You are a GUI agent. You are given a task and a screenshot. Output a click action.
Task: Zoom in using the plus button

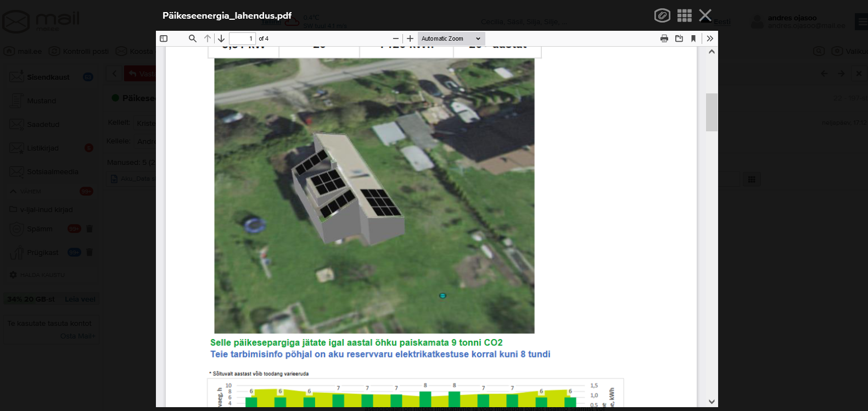tap(410, 38)
